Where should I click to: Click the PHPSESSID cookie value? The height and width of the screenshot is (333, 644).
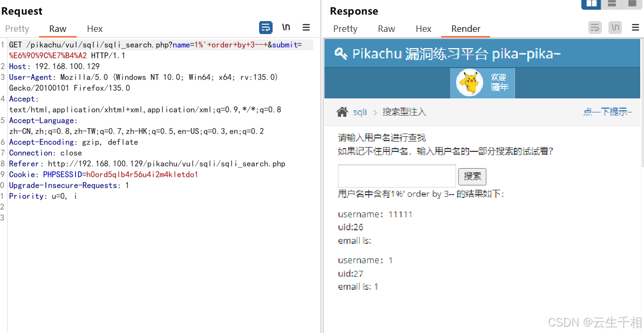click(142, 174)
